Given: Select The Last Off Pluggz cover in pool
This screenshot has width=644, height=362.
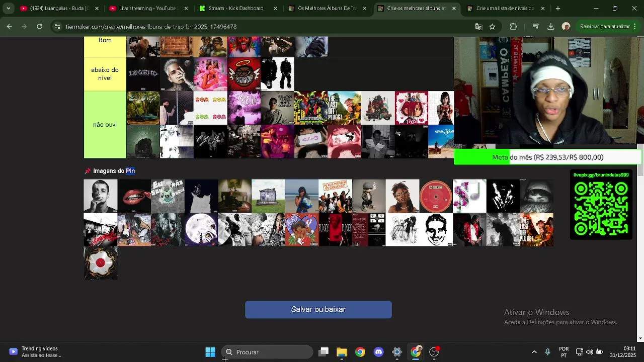Looking at the screenshot, I should [x=537, y=230].
